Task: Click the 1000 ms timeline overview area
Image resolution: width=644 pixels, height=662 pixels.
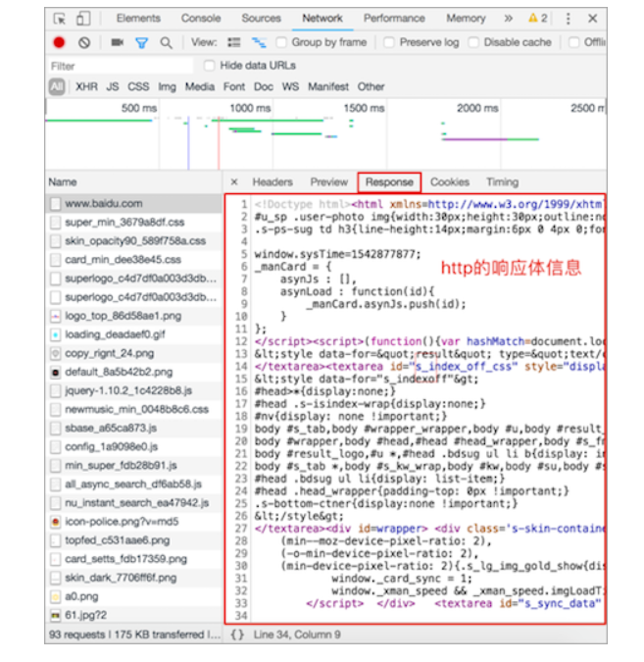Action: click(x=250, y=109)
